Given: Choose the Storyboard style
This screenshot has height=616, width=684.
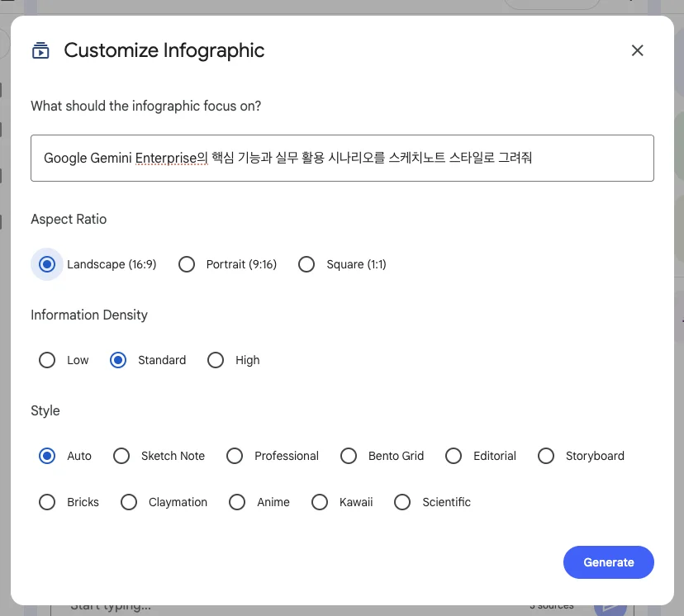Looking at the screenshot, I should point(546,456).
